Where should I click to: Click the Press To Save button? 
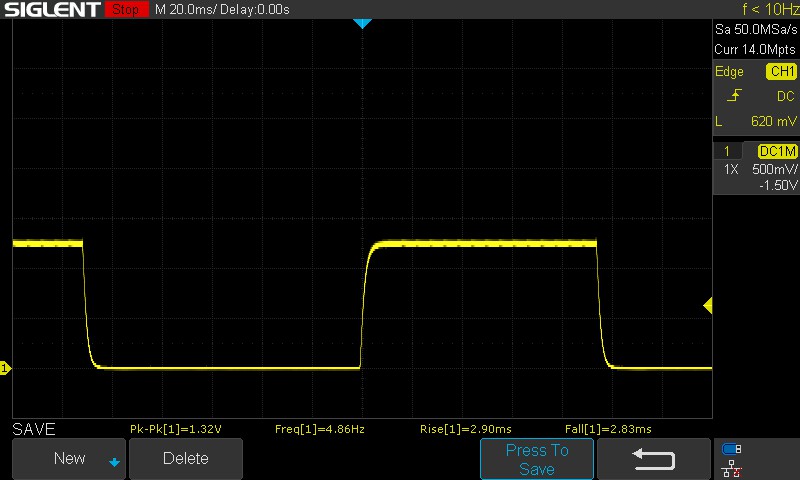tap(537, 459)
